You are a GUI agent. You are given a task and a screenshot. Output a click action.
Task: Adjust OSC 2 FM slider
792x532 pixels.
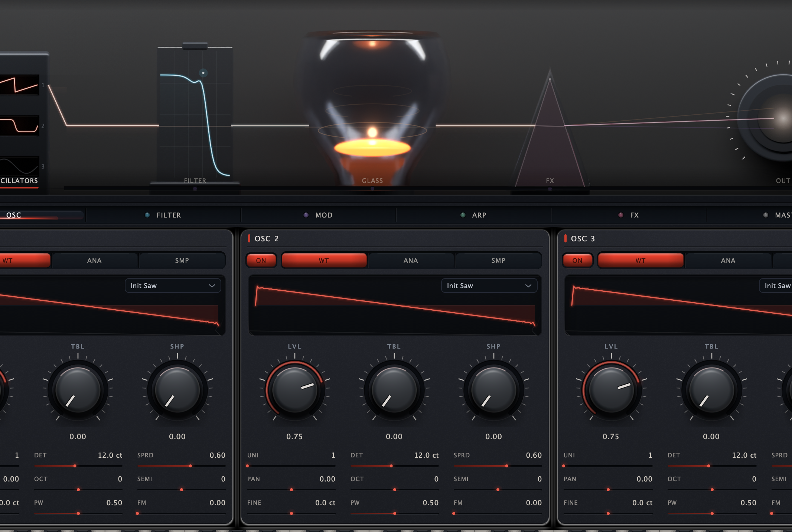[498, 513]
